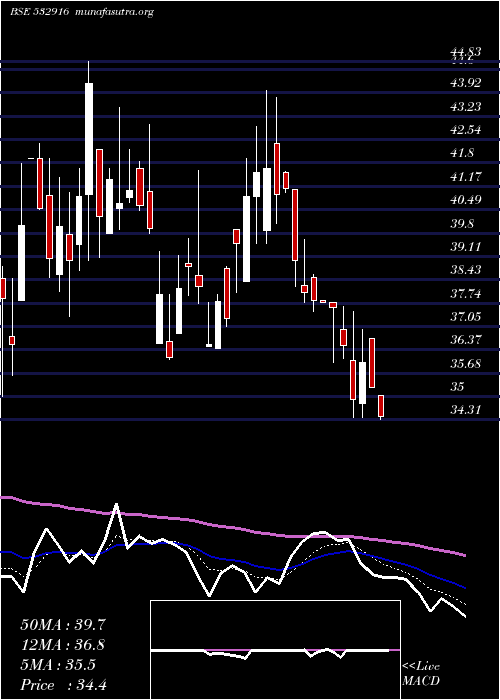Screen dimensions: 500x700
Task: Select the 43.92 price level label
Action: click(466, 83)
